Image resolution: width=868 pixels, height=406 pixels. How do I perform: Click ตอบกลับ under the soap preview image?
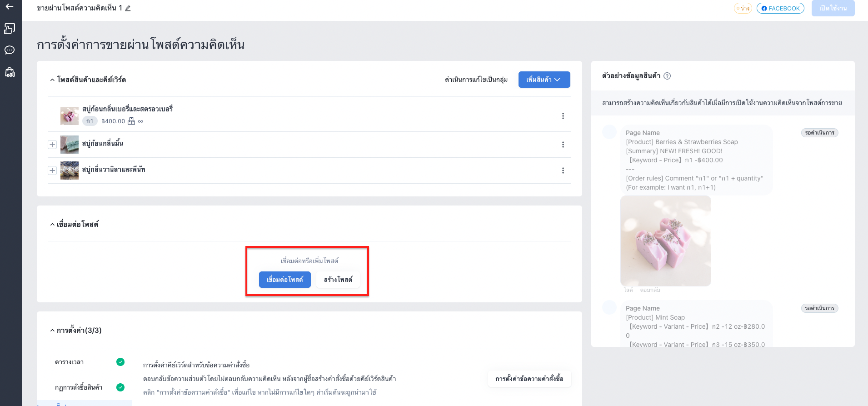650,290
